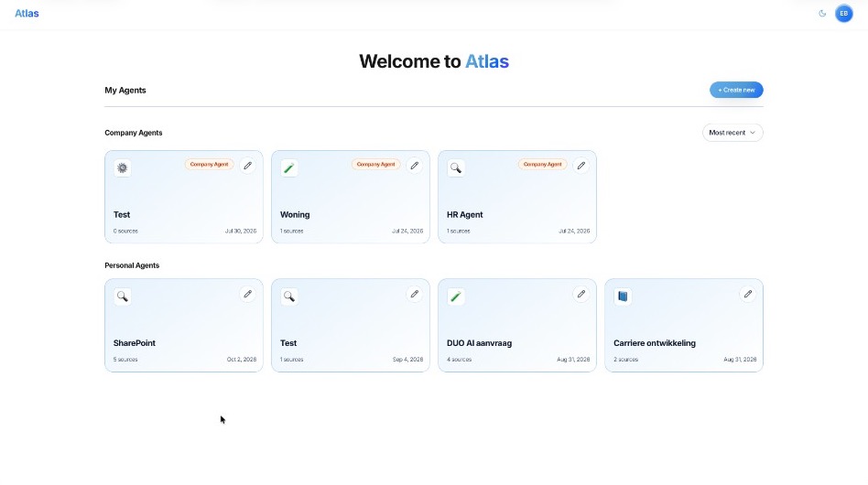Open the company Test agent dated Jul 30
The width and height of the screenshot is (868, 485).
184,197
